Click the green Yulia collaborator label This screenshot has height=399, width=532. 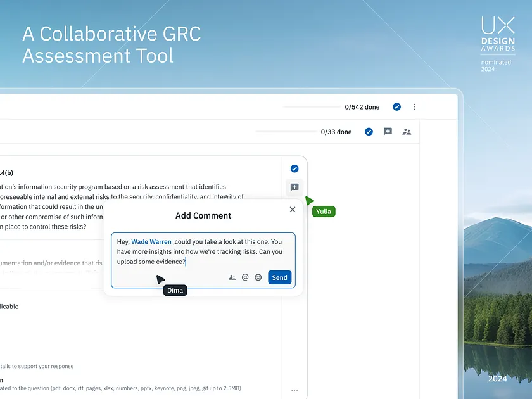coord(324,212)
